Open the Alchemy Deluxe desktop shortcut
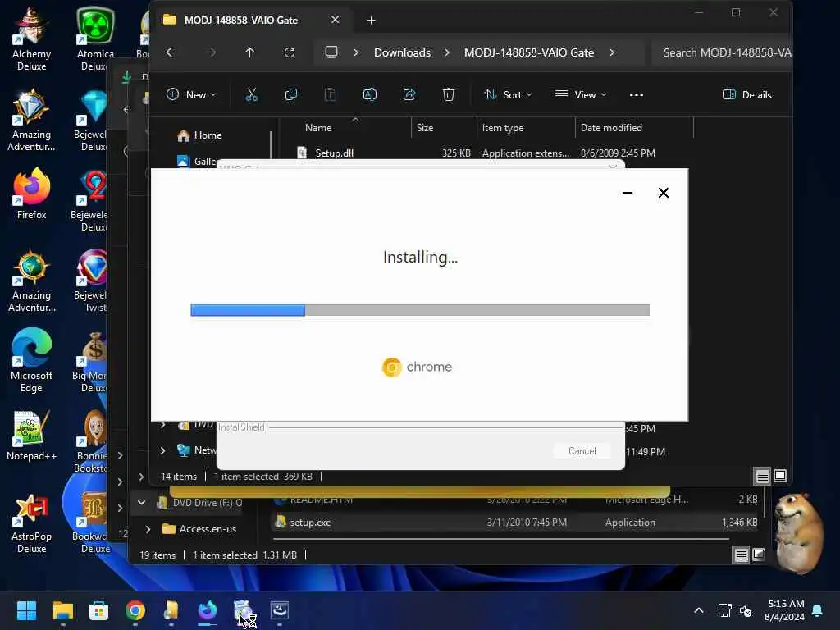The width and height of the screenshot is (840, 630). pos(31,39)
